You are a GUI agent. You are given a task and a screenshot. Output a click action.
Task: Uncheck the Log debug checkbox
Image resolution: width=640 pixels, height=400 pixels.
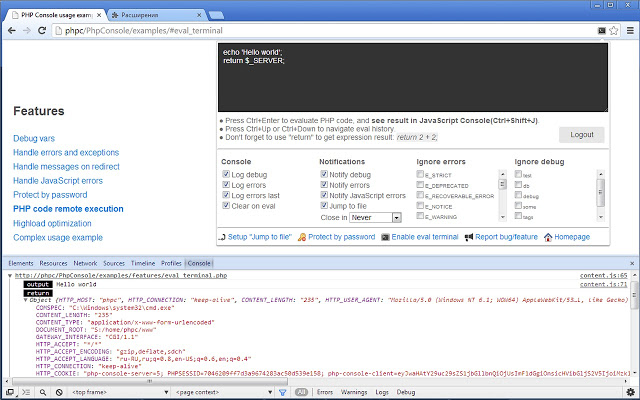pos(226,174)
